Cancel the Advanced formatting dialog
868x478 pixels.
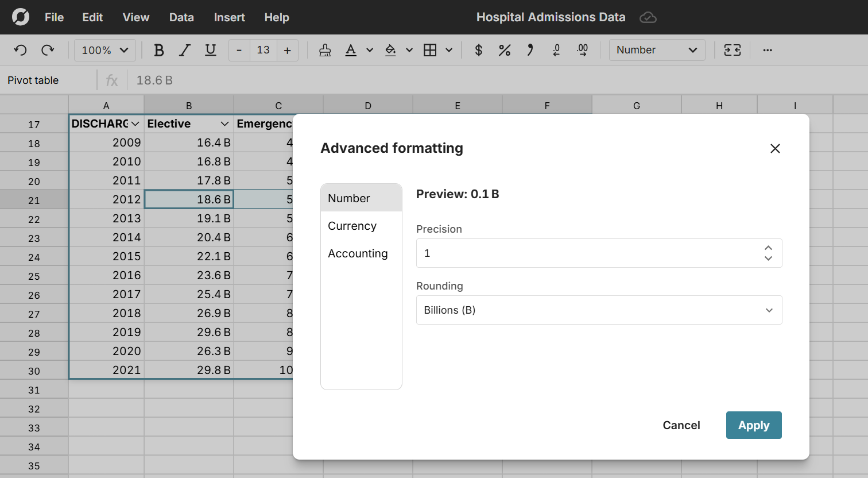tap(681, 425)
